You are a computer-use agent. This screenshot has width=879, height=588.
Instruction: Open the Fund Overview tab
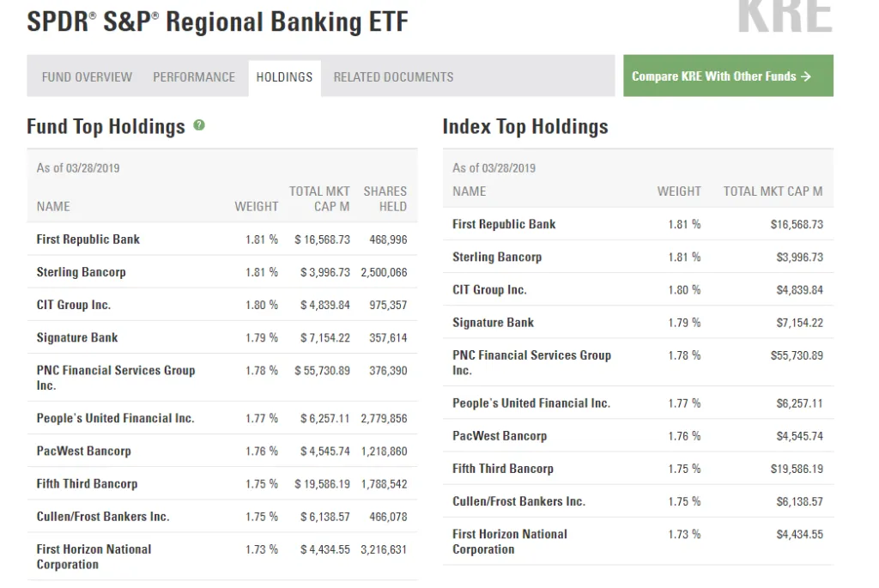(87, 77)
